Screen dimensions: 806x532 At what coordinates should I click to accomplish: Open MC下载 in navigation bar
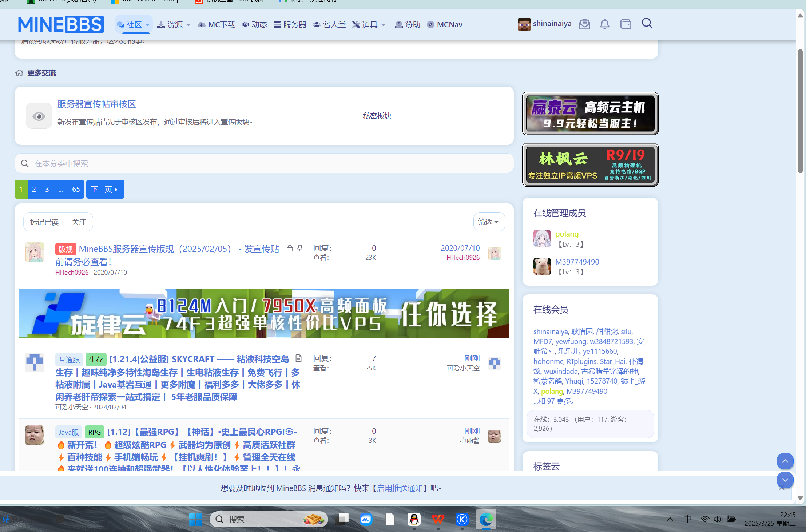click(217, 24)
